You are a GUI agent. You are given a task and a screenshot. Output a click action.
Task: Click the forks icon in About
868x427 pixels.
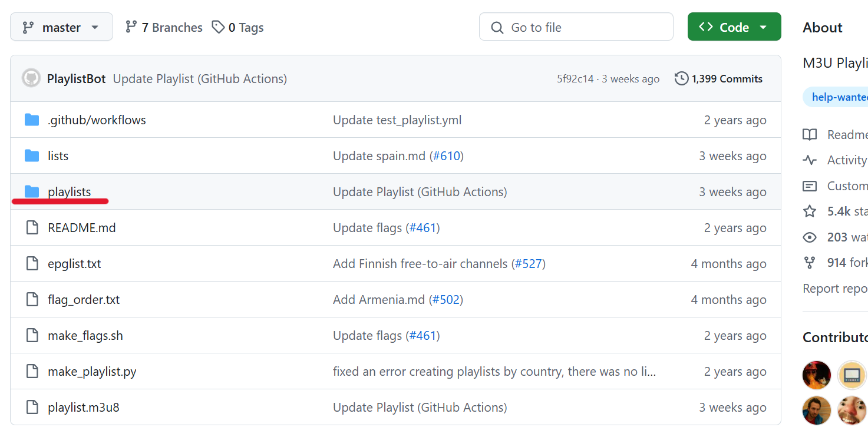click(x=810, y=263)
